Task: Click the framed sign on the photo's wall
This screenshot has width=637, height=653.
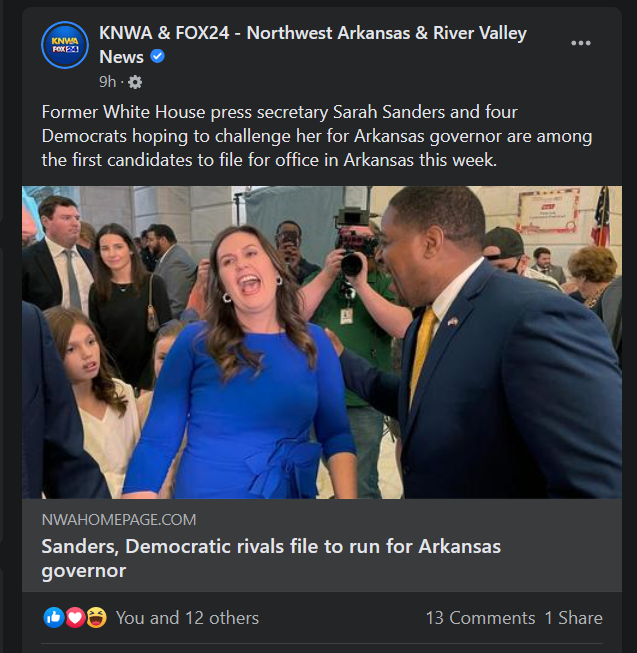Action: click(x=548, y=212)
